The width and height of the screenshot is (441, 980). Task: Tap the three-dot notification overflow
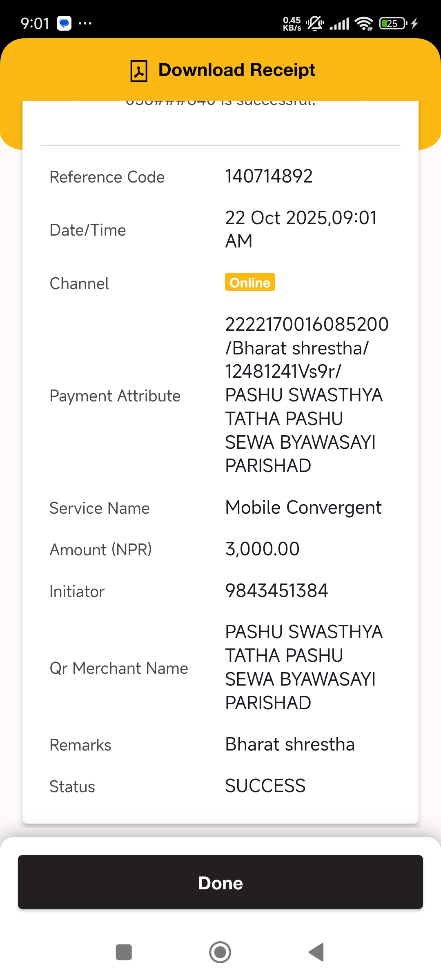click(85, 23)
